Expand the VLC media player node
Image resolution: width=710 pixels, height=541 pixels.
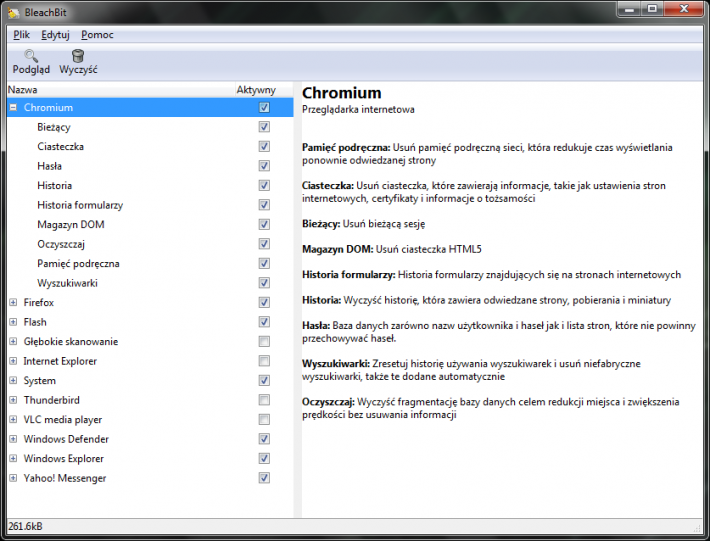click(x=13, y=419)
